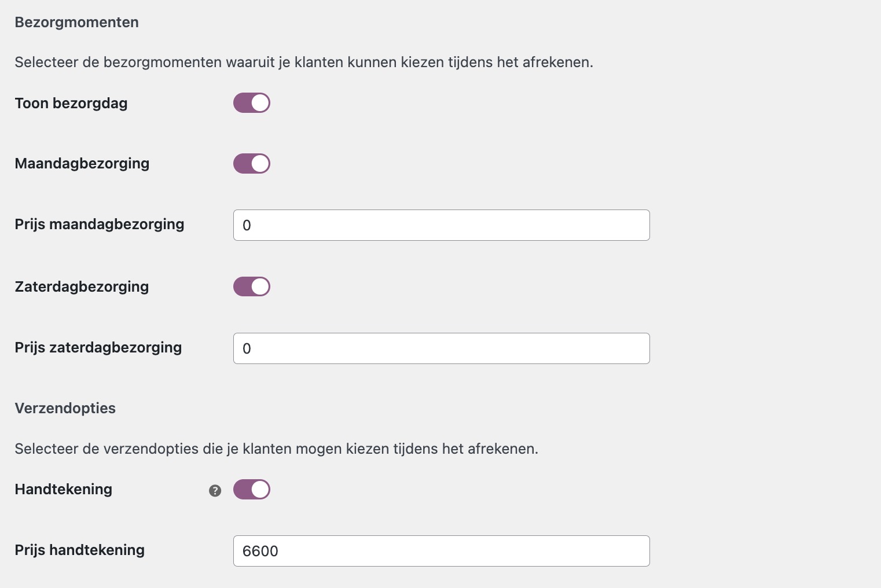Click the Handtekening label text

63,489
